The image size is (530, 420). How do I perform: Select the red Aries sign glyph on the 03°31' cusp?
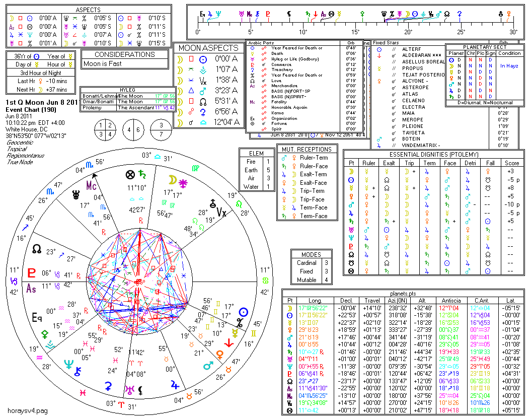(121, 405)
